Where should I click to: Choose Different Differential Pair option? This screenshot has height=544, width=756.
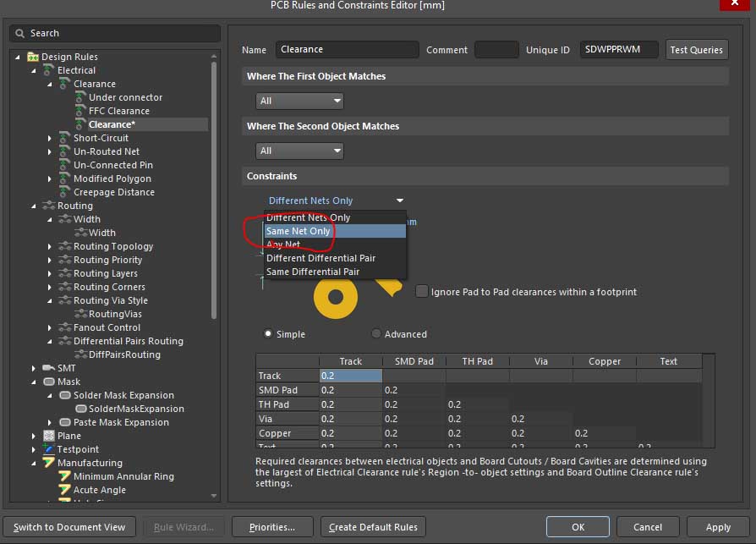[320, 258]
